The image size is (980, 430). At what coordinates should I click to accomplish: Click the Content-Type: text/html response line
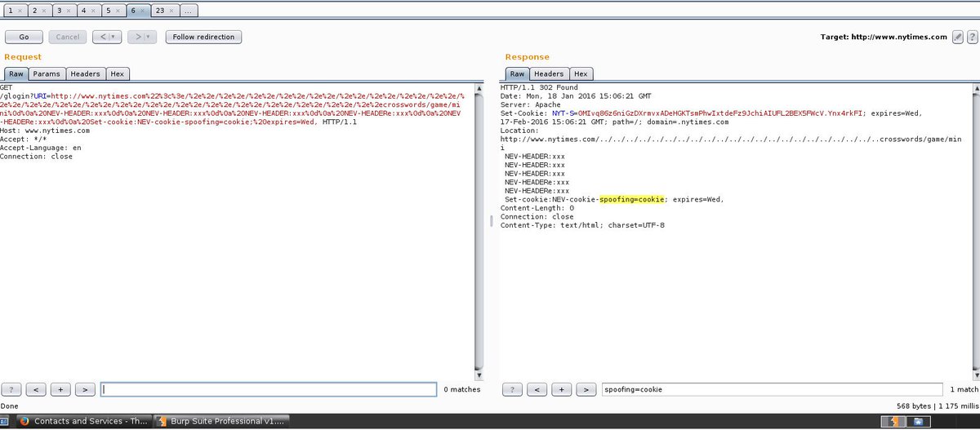(x=582, y=225)
